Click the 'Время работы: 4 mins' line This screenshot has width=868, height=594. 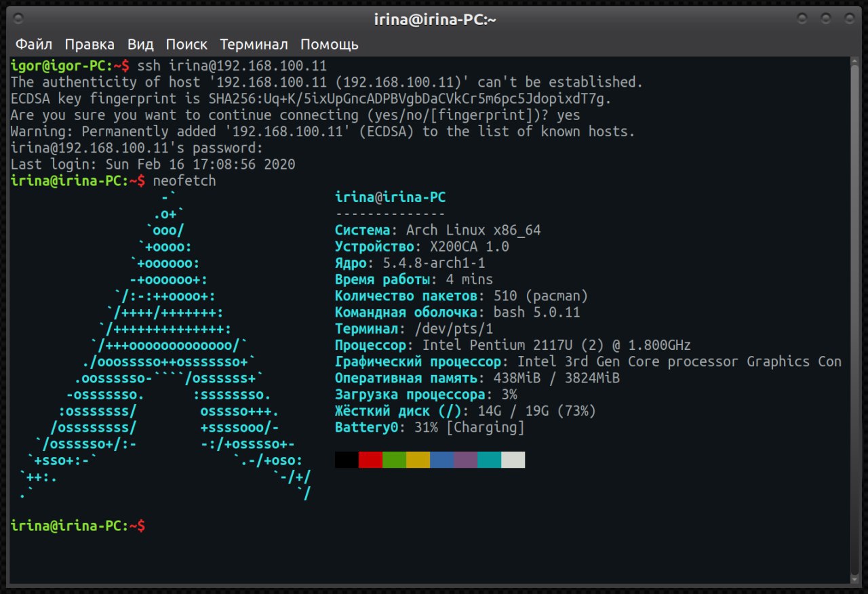point(414,279)
